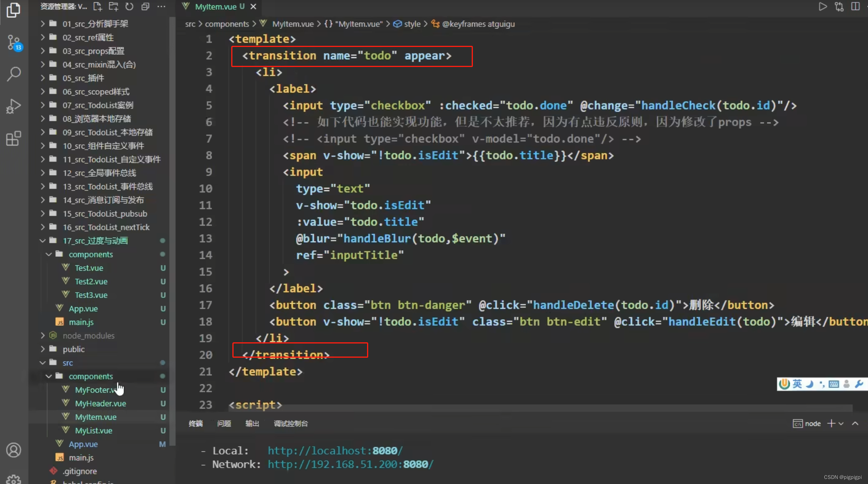Add a new terminal with plus icon
This screenshot has height=484, width=868.
pos(831,424)
